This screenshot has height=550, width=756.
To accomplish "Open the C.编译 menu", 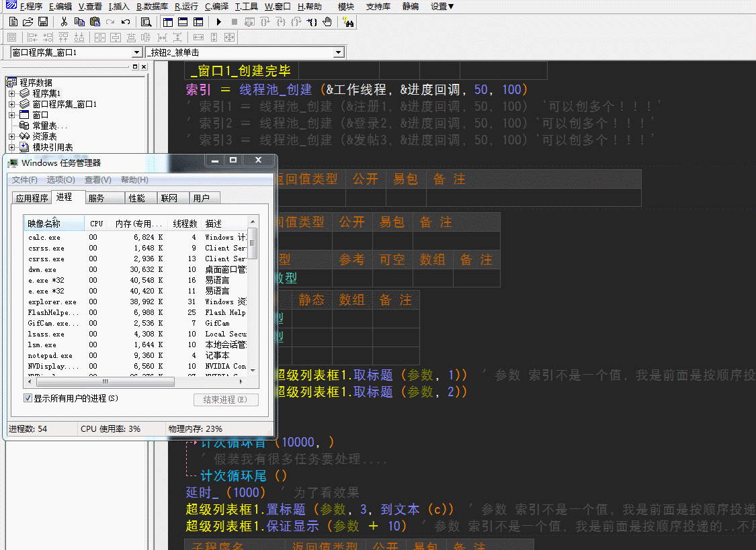I will 216,6.
